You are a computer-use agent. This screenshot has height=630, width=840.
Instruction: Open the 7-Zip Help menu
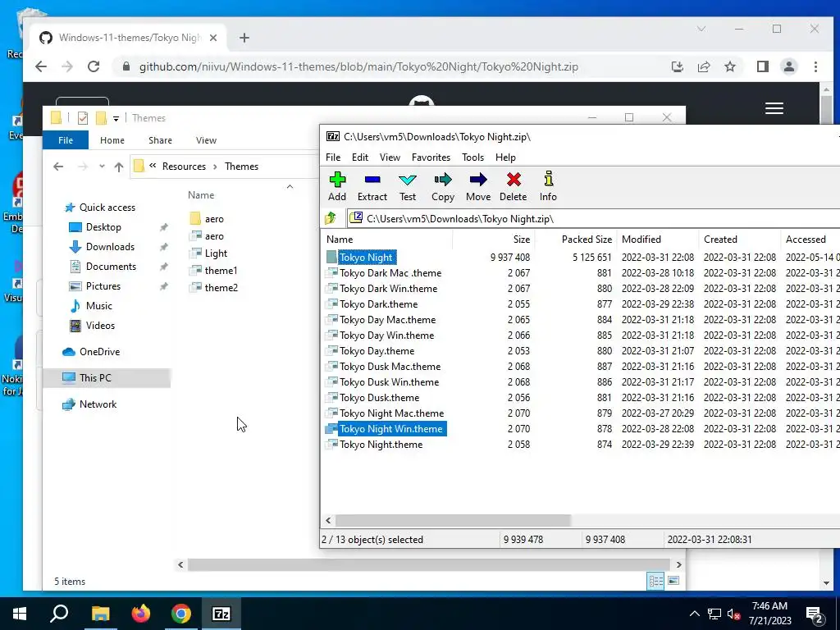click(505, 157)
